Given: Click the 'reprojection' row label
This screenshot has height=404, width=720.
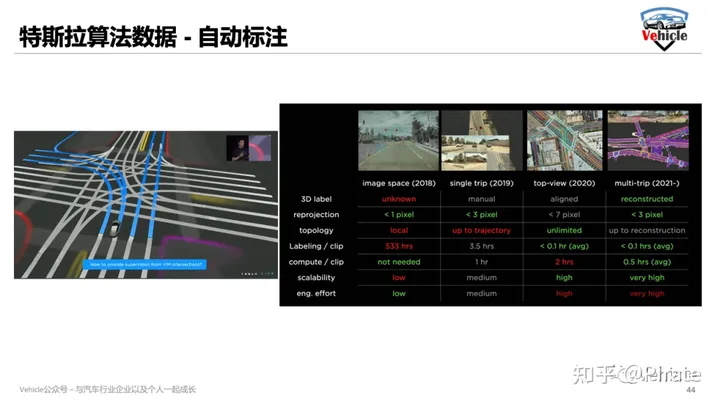Looking at the screenshot, I should (x=316, y=215).
